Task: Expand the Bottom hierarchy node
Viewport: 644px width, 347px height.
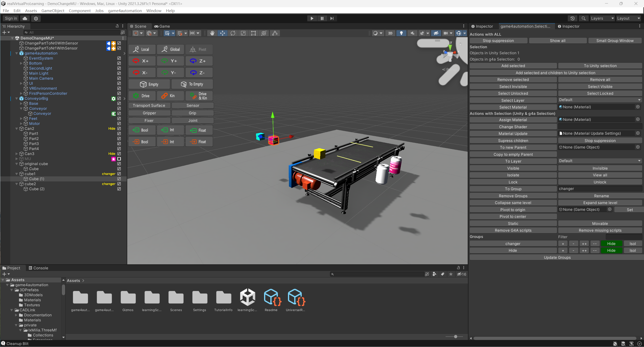Action: pyautogui.click(x=21, y=63)
